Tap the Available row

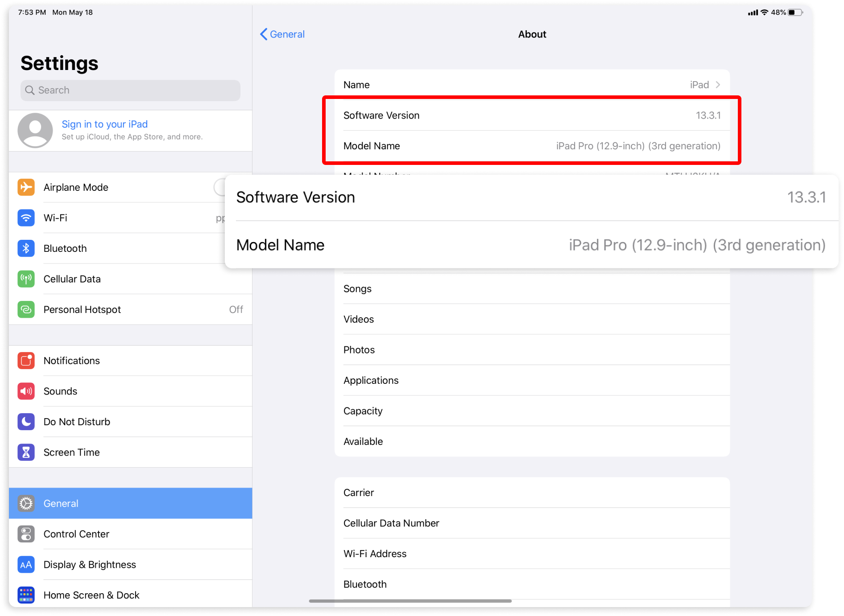pos(532,441)
